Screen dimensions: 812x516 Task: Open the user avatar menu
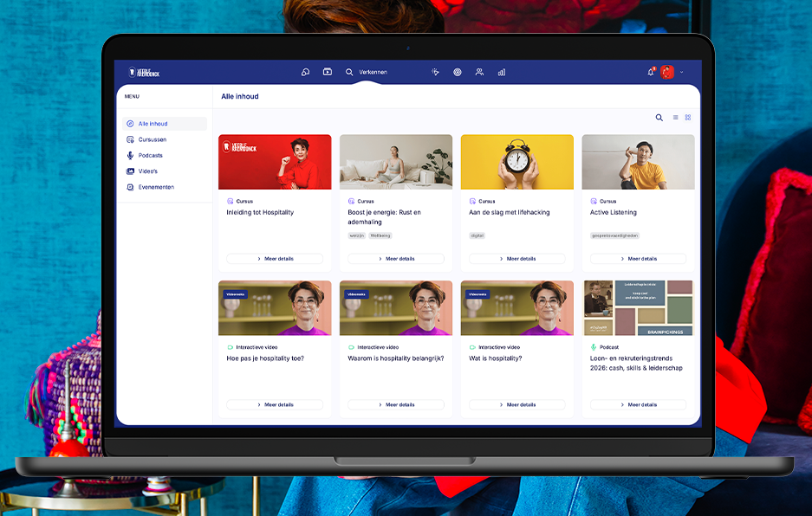tap(666, 73)
